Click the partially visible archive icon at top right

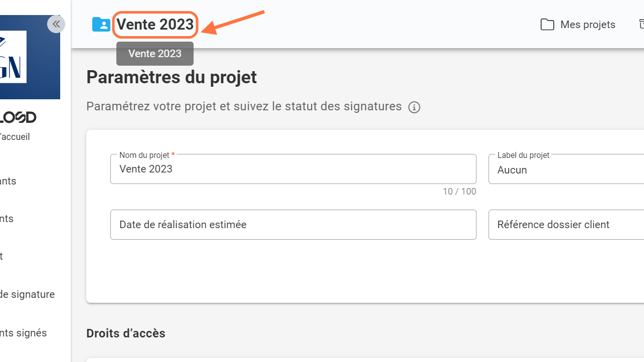coord(641,24)
